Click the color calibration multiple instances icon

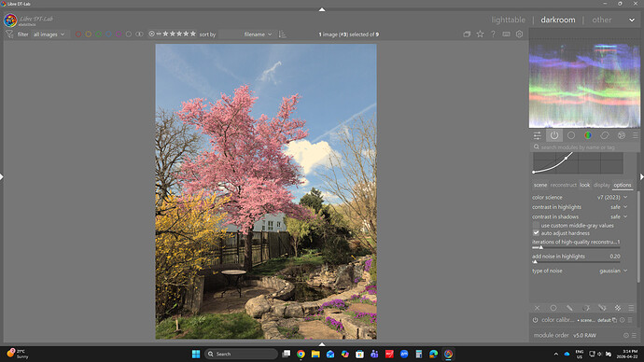[615, 320]
